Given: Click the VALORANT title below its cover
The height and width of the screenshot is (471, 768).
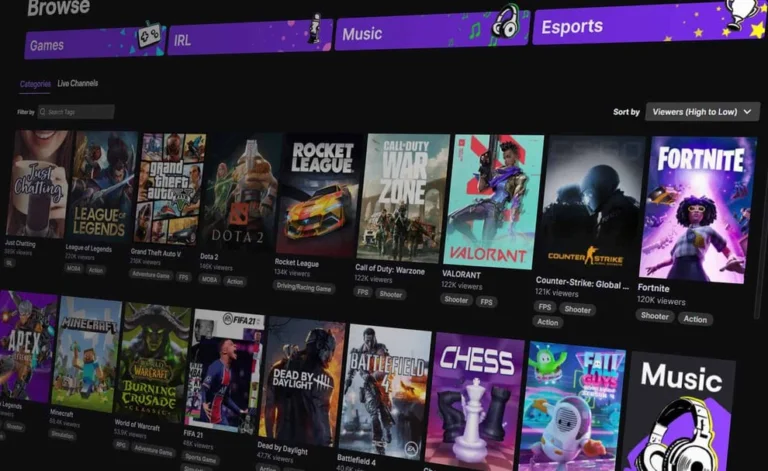Looking at the screenshot, I should click(461, 274).
